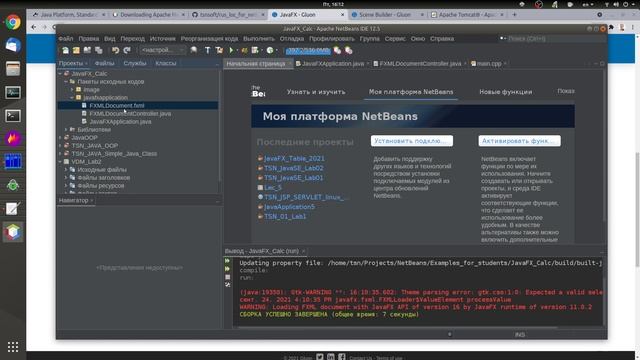Click the New Project toolbar icon
The image size is (640, 360).
pos(76,50)
